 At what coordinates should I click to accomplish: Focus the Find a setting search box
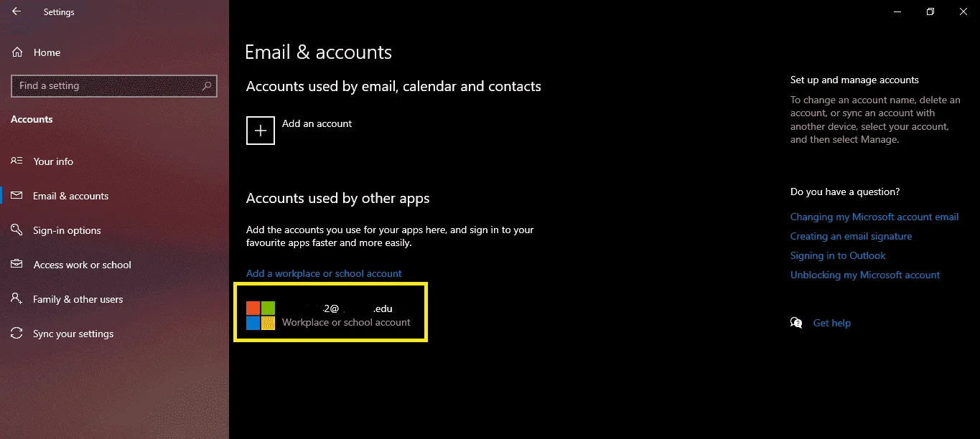click(114, 85)
